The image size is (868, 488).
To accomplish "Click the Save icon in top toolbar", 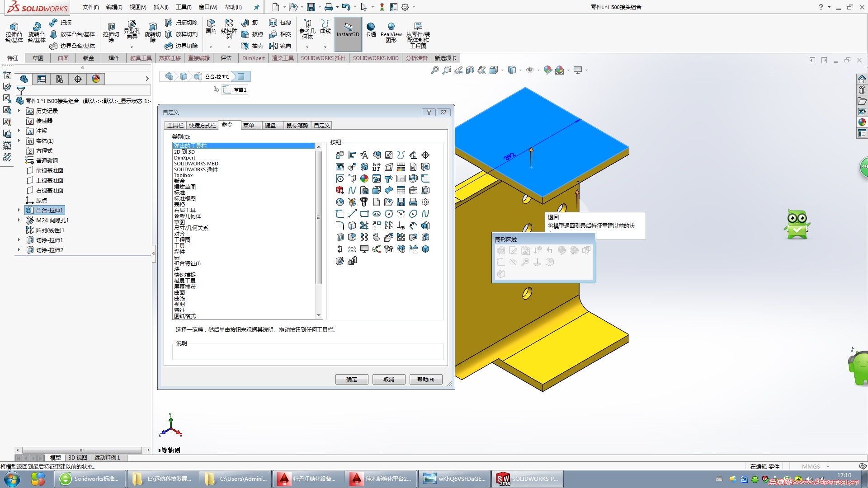I will [311, 7].
